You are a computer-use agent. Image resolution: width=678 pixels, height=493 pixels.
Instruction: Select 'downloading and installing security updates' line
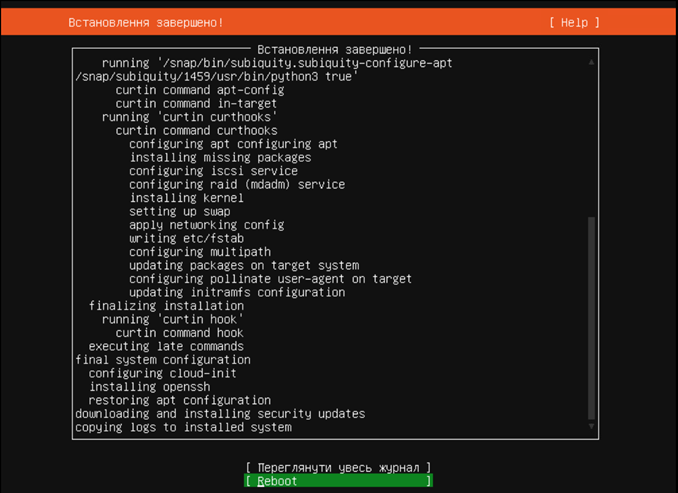220,413
